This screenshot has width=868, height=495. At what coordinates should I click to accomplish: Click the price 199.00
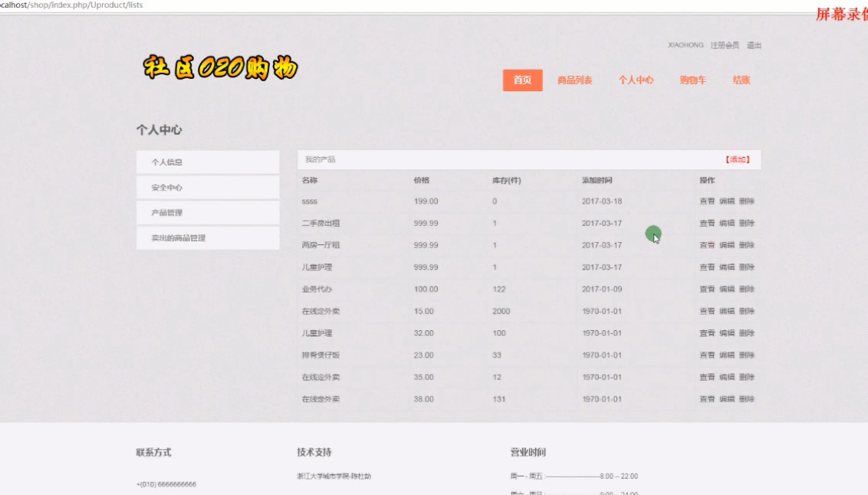click(x=426, y=202)
